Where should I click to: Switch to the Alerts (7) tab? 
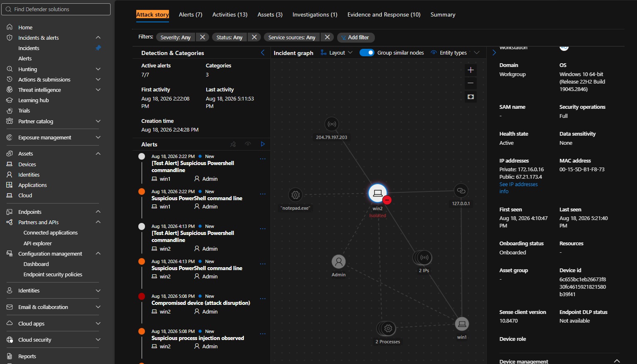click(x=191, y=14)
